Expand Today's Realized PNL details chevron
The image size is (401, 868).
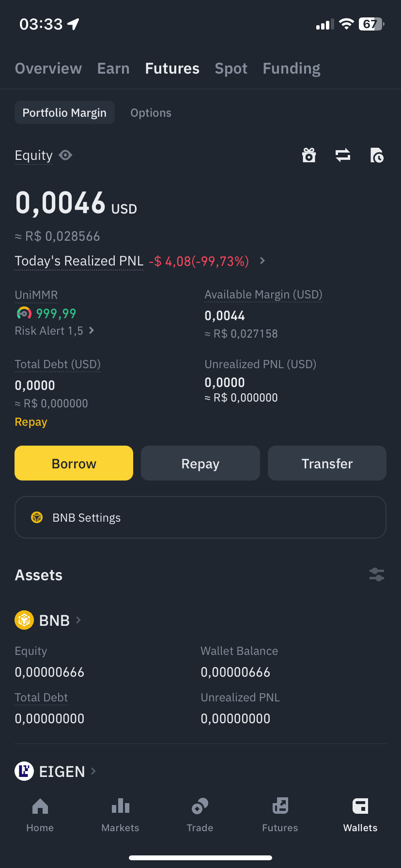click(x=262, y=261)
